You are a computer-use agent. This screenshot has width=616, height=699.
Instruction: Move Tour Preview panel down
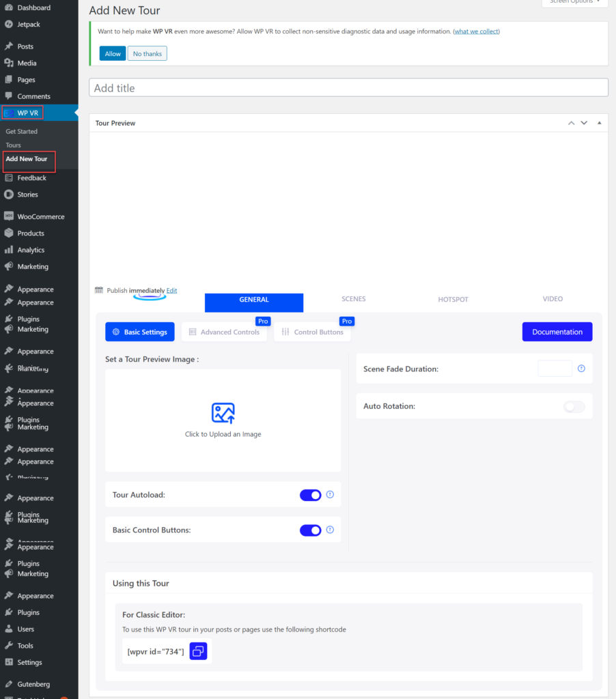click(584, 123)
